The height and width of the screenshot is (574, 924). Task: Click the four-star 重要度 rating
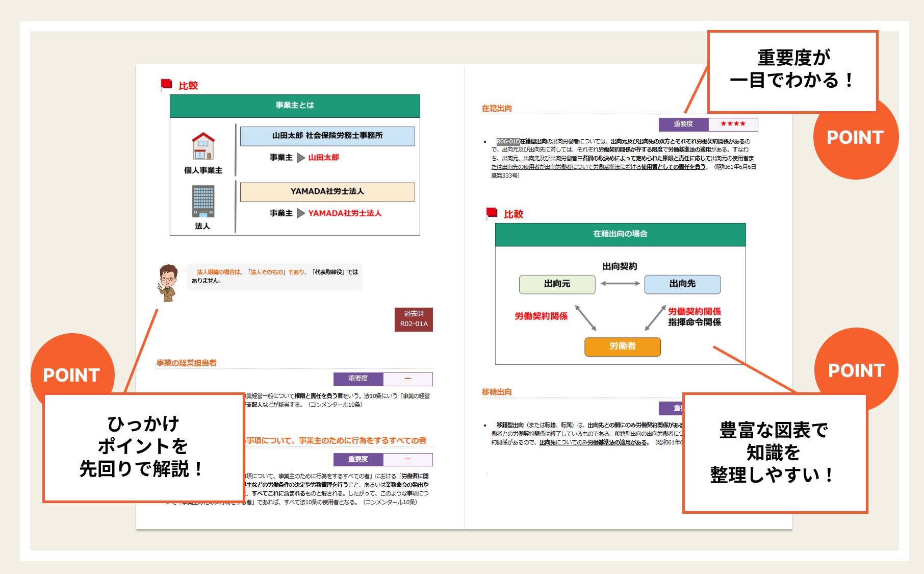click(733, 124)
